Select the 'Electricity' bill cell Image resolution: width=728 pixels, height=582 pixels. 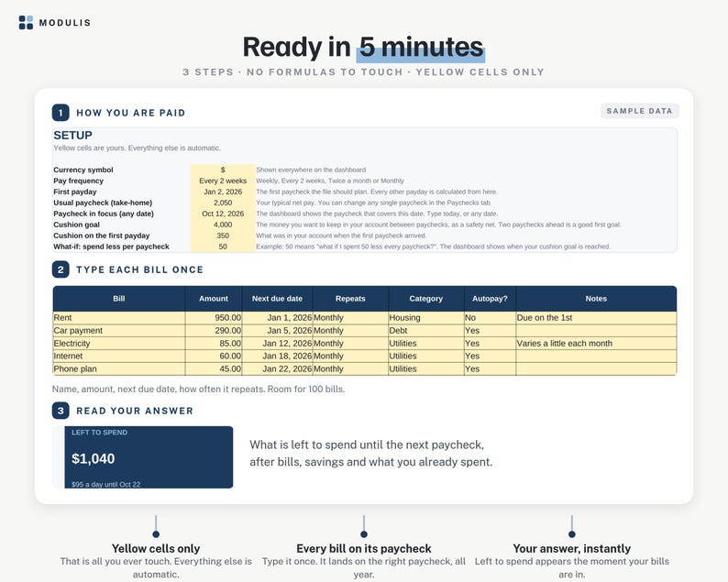(x=119, y=344)
